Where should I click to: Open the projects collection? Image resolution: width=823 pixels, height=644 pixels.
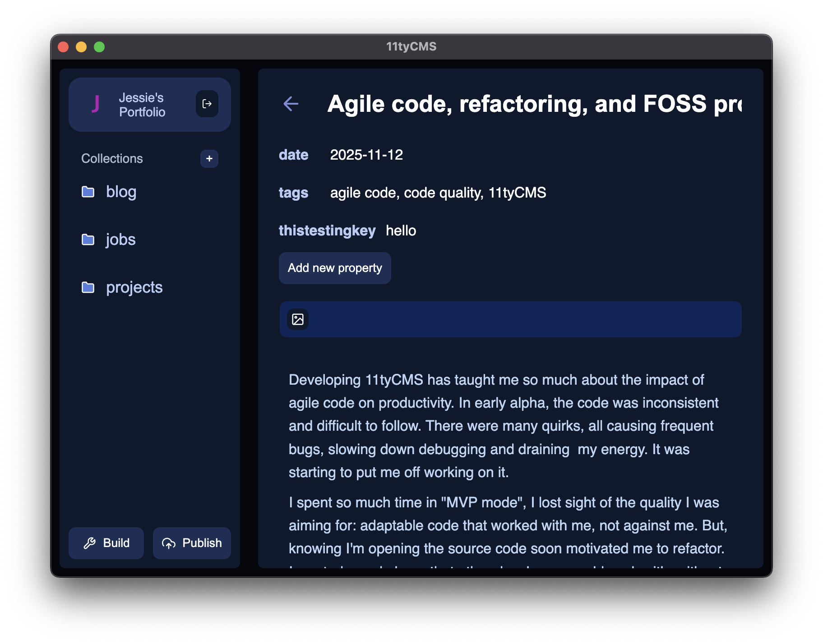coord(134,288)
